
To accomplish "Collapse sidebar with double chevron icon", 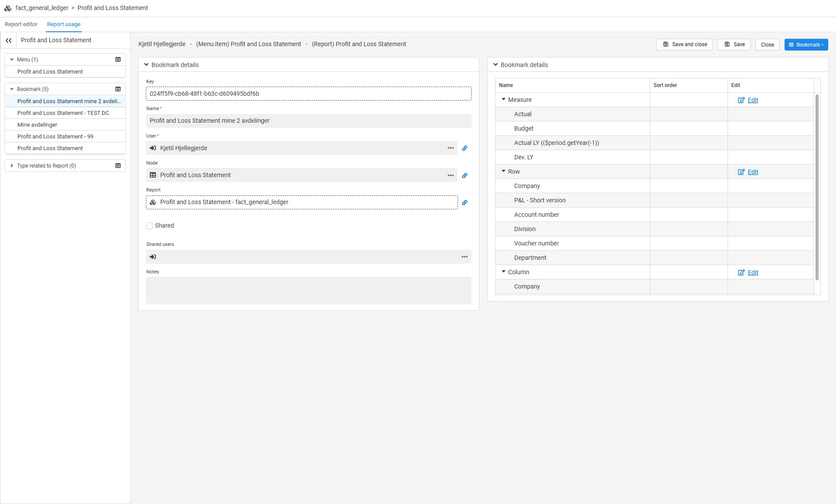I will point(9,40).
